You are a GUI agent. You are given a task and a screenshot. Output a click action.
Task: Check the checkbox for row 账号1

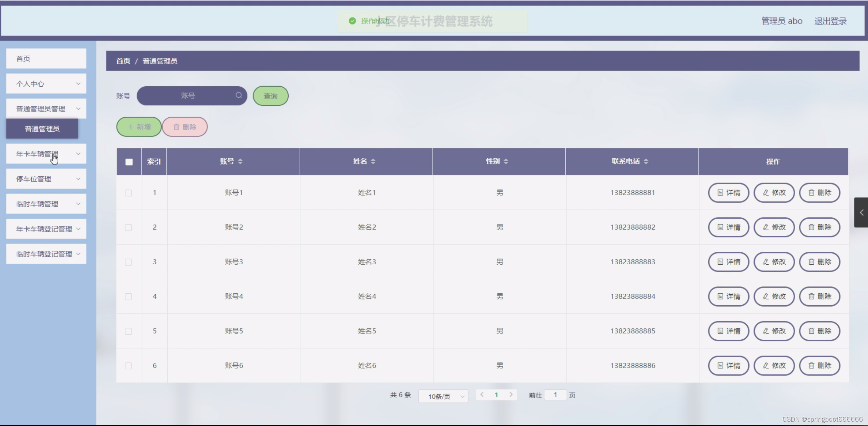pos(128,193)
